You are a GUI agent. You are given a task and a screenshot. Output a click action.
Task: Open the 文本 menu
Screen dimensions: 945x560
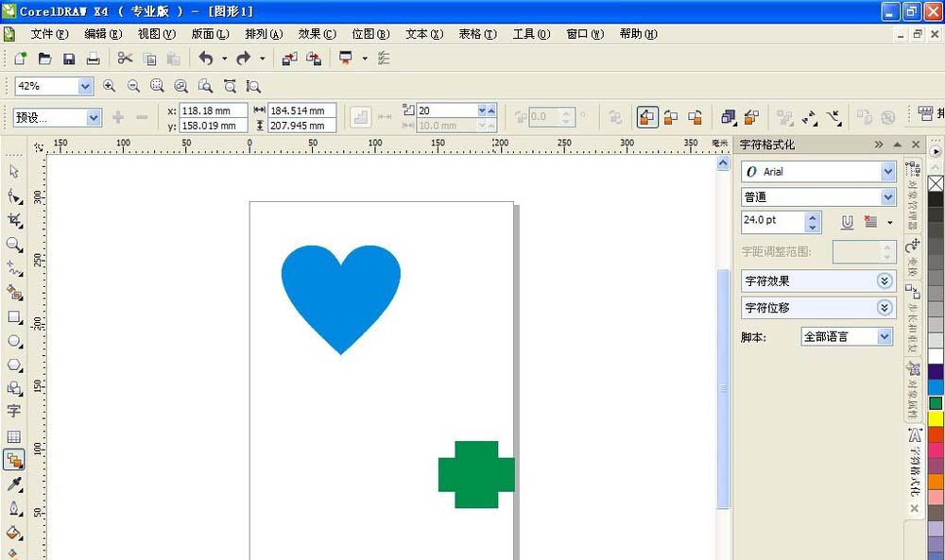[424, 34]
